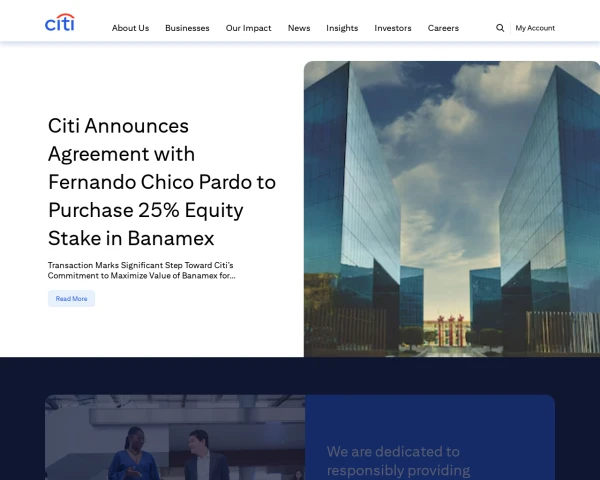Open the Businesses menu
This screenshot has height=480, width=600.
[x=187, y=28]
